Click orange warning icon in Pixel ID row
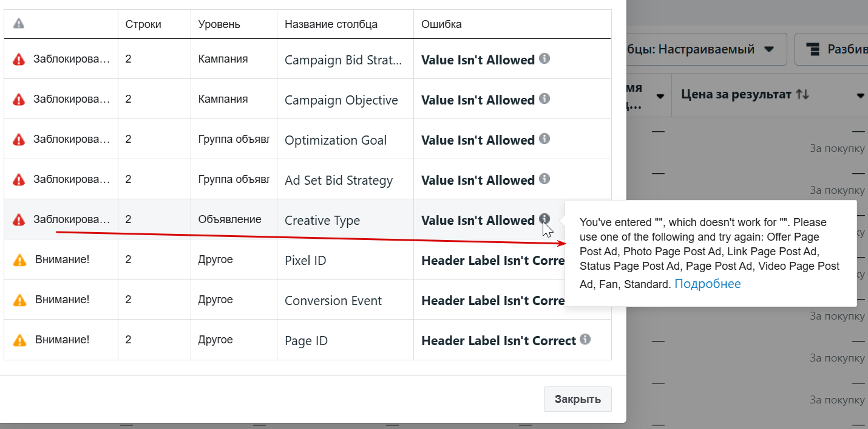 (x=19, y=260)
